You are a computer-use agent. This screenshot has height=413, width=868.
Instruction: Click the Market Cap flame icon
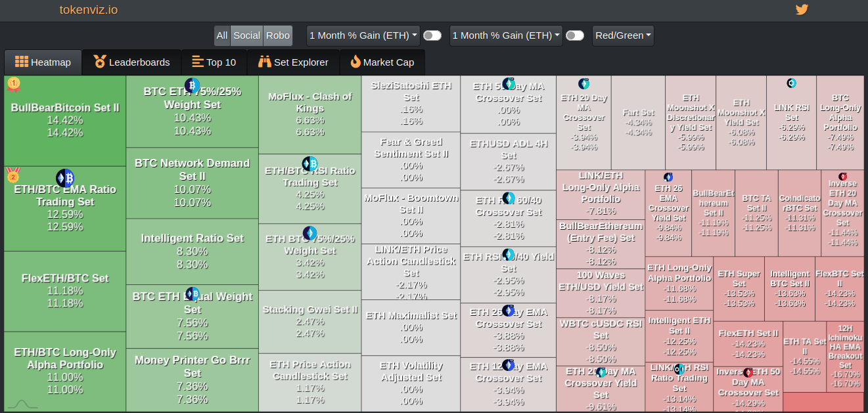(354, 62)
